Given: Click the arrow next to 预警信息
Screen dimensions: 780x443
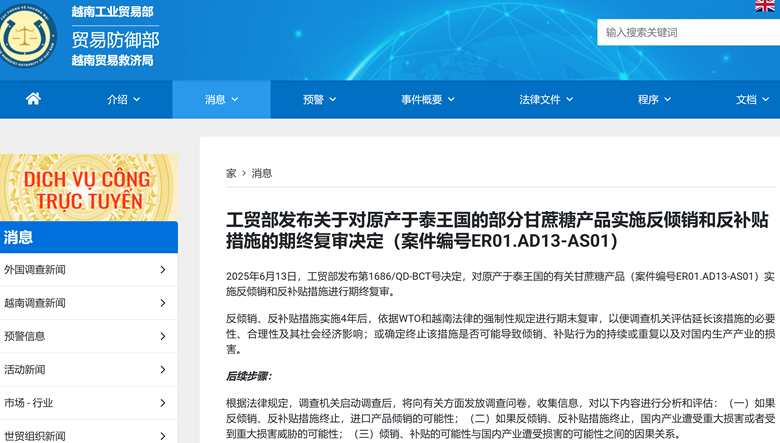Looking at the screenshot, I should click(163, 336).
